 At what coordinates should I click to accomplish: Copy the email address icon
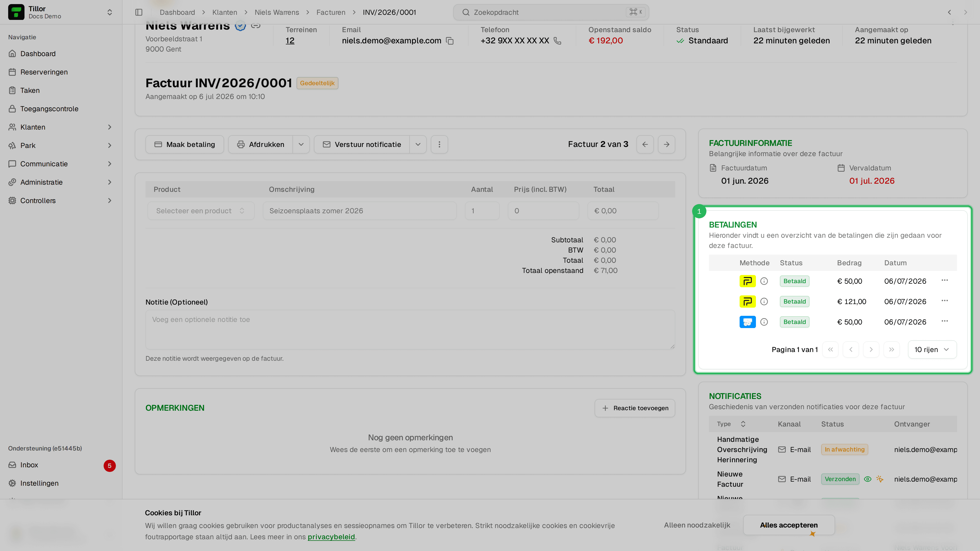pyautogui.click(x=450, y=41)
